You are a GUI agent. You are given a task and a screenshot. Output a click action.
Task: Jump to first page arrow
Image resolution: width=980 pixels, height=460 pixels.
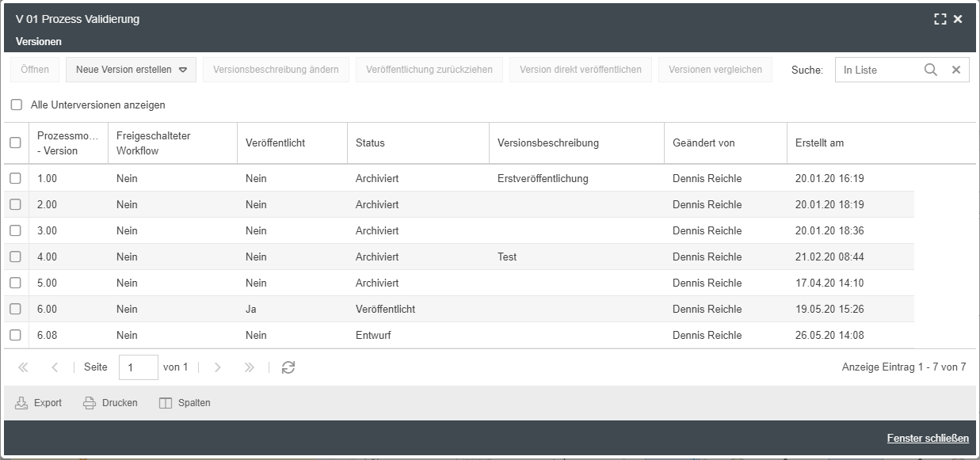click(x=23, y=367)
